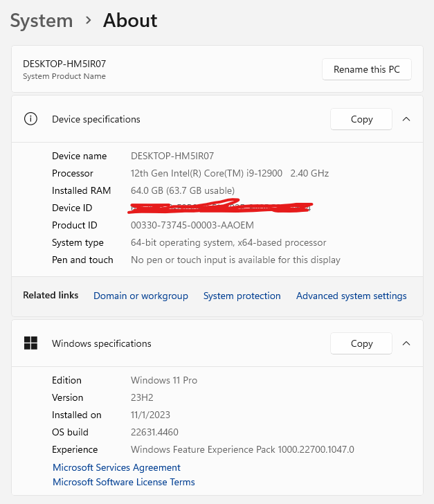Click the Processor label
The width and height of the screenshot is (434, 504).
point(72,173)
